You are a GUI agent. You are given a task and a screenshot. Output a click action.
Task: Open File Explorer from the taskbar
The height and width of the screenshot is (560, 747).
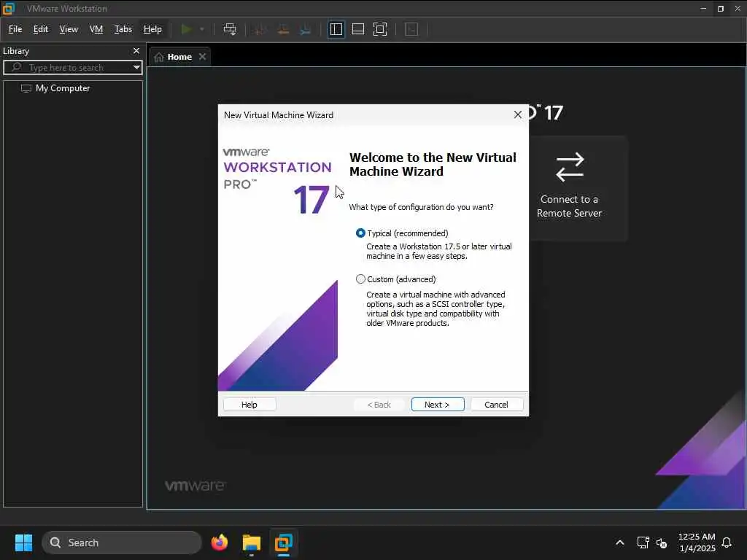click(252, 542)
